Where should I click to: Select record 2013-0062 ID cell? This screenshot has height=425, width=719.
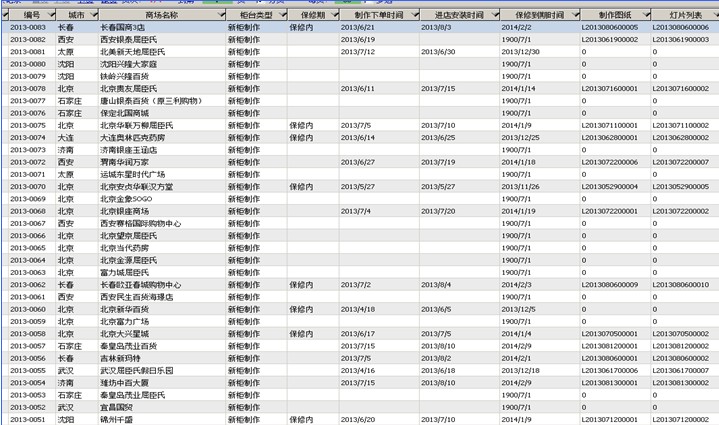coord(28,285)
